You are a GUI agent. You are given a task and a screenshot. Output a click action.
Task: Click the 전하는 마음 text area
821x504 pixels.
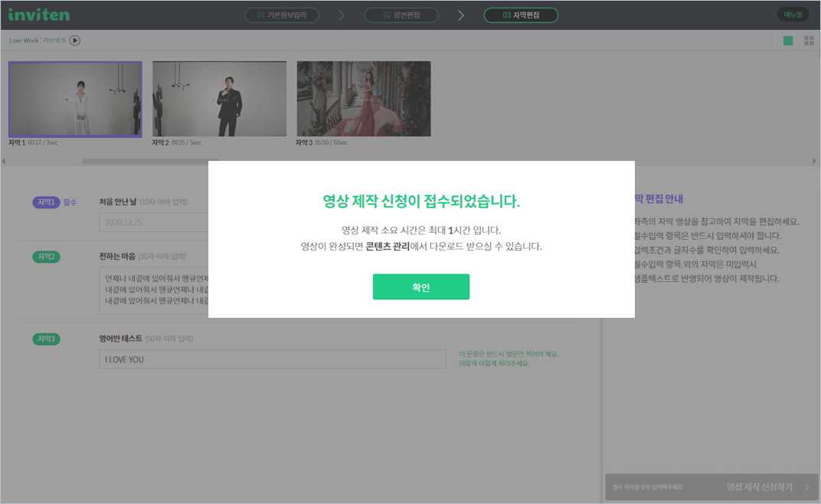point(154,290)
